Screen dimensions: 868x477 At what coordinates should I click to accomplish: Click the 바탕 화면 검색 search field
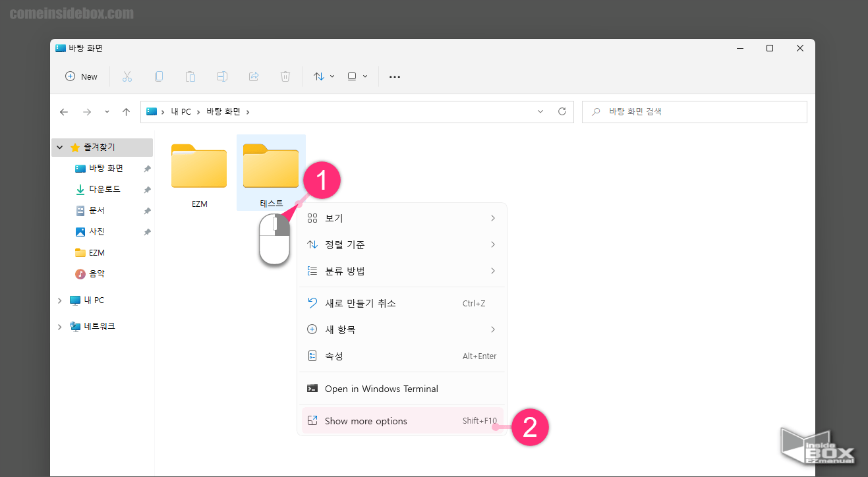[x=695, y=112]
